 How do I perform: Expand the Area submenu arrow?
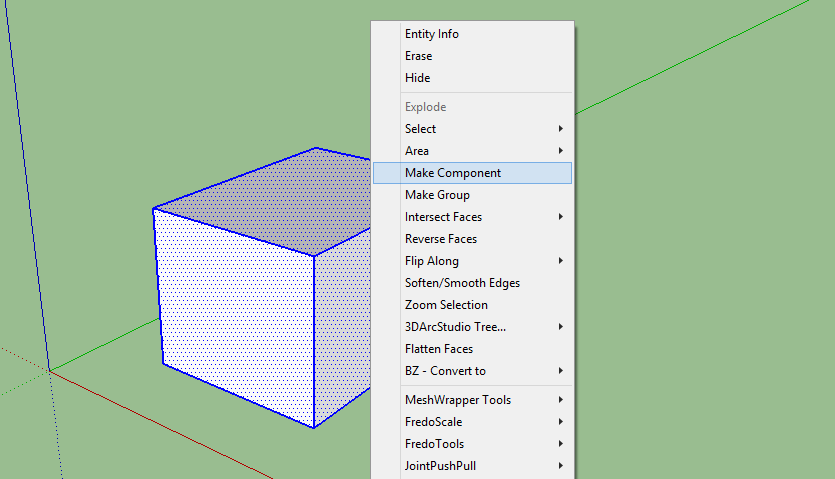point(561,151)
